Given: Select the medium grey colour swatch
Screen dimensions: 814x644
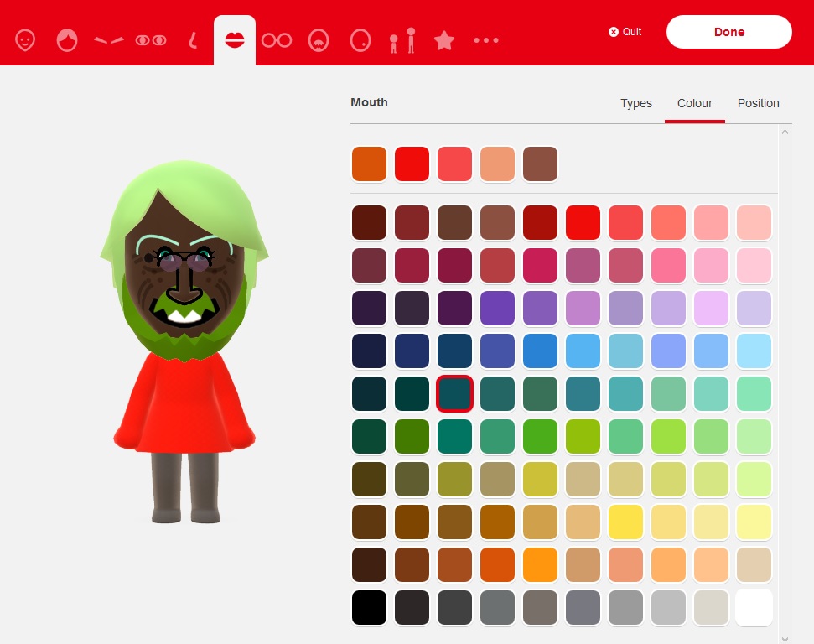Looking at the screenshot, I should [x=625, y=608].
